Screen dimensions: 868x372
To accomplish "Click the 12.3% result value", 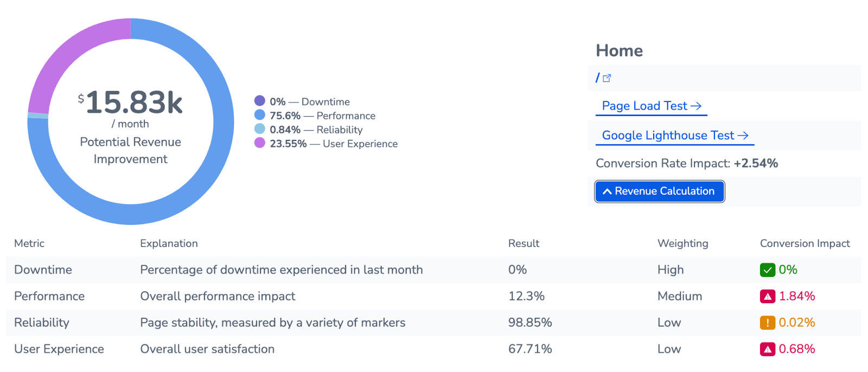I will pos(526,297).
